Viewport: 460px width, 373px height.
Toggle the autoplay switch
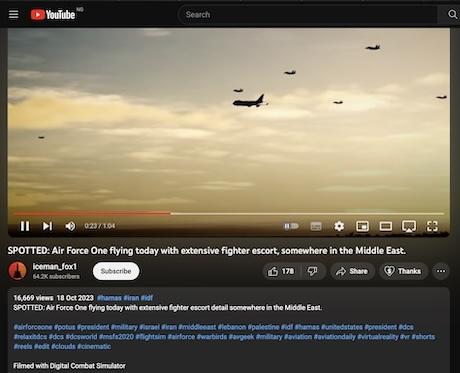tap(291, 226)
